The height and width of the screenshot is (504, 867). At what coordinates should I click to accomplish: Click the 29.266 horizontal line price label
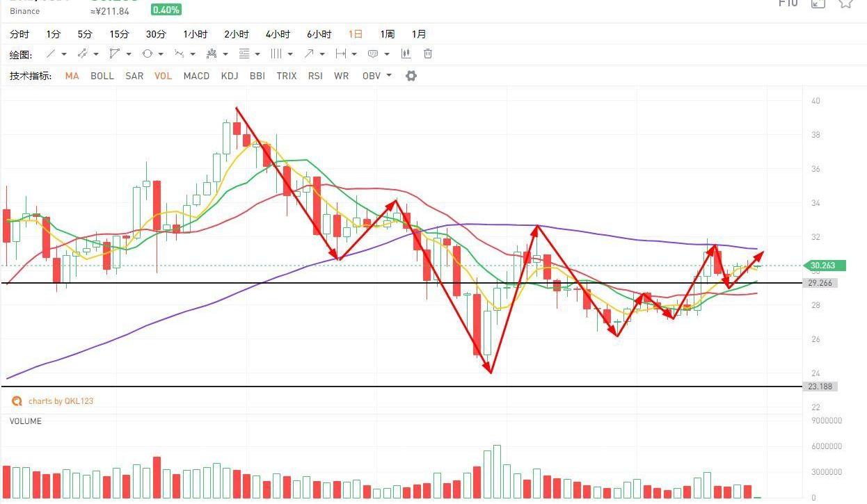820,284
